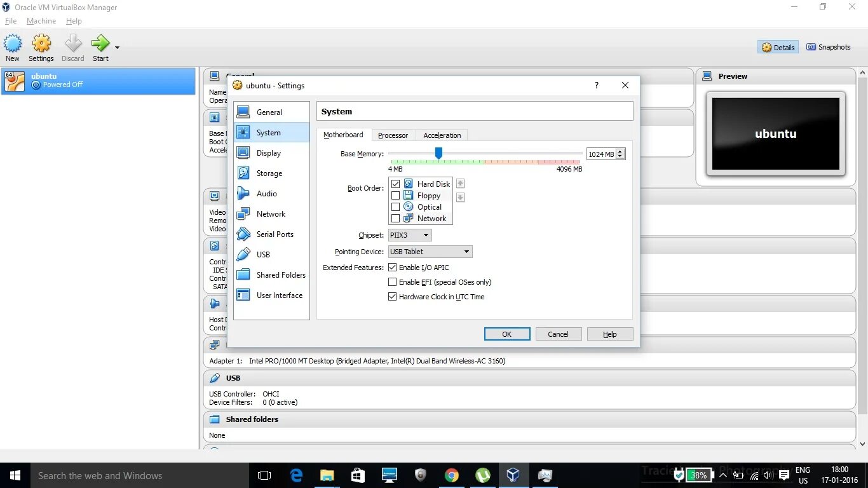
Task: Open the Help menu
Action: click(74, 21)
